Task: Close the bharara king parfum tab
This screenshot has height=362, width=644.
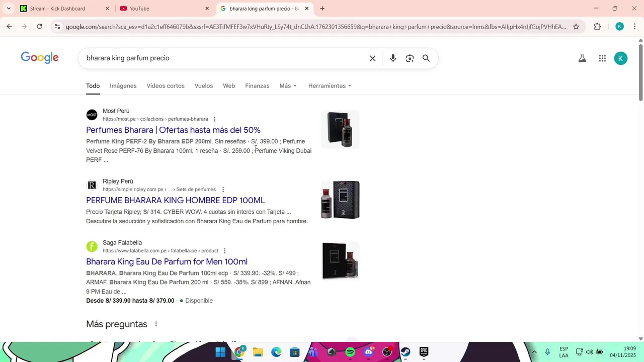Action: click(x=307, y=9)
